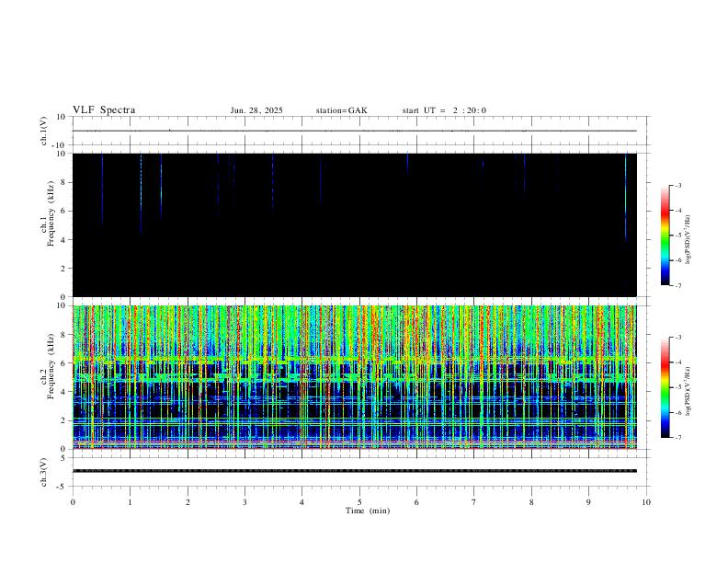The image size is (728, 563).
Task: Click time axis tick label "8"
Action: [531, 502]
